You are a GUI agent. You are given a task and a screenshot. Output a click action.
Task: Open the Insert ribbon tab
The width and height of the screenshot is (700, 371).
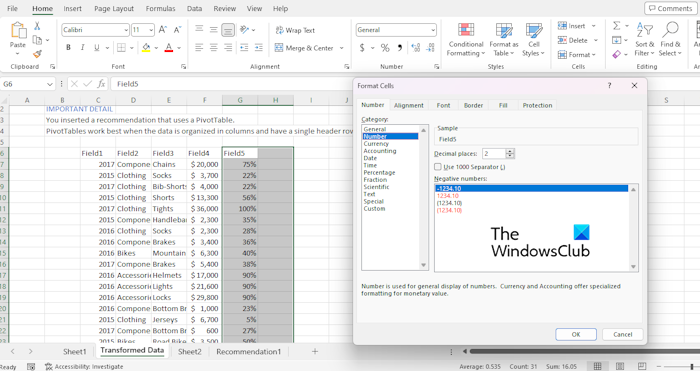(x=72, y=8)
